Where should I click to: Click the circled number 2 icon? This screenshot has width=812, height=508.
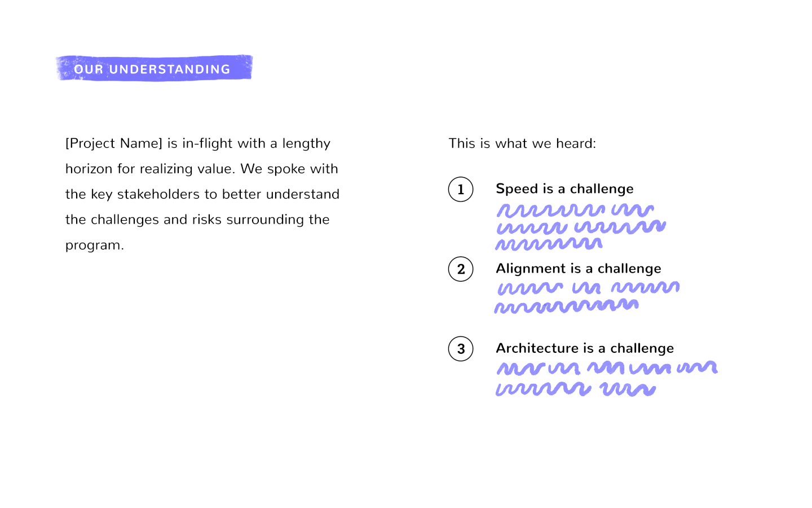click(461, 269)
